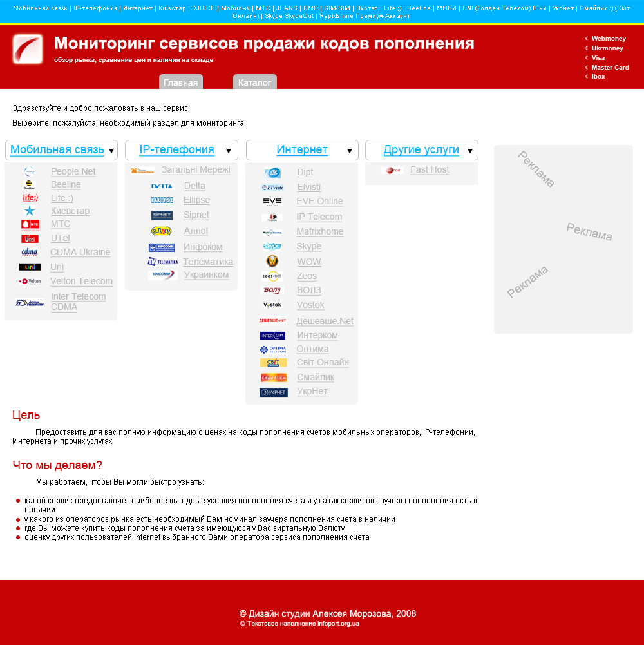Click the Dipt provider logo
644x645 pixels.
[x=272, y=173]
